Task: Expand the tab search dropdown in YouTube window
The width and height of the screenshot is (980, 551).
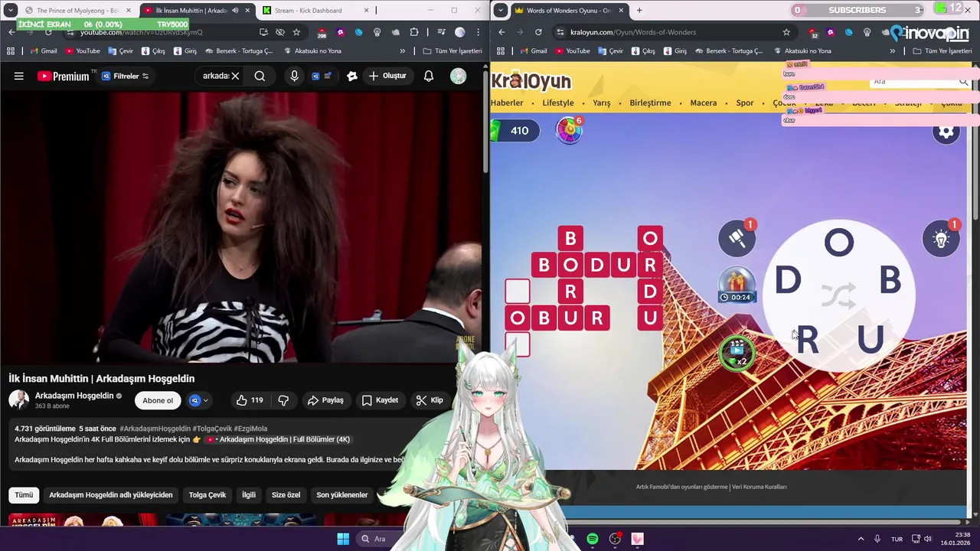Action: 11,11
